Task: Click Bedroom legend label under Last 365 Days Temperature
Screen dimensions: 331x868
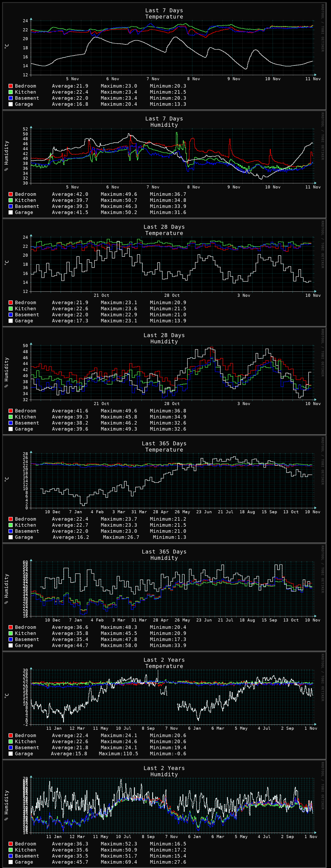Action: (x=25, y=519)
